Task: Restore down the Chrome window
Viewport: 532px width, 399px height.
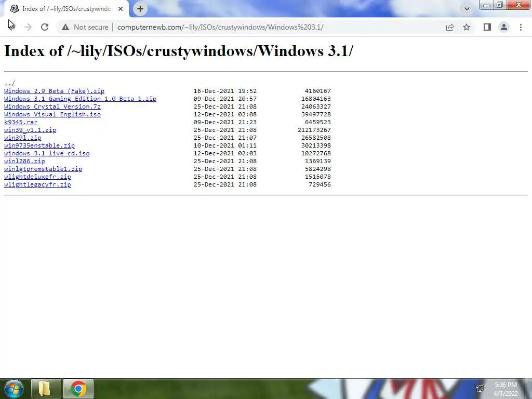Action: pos(499,5)
